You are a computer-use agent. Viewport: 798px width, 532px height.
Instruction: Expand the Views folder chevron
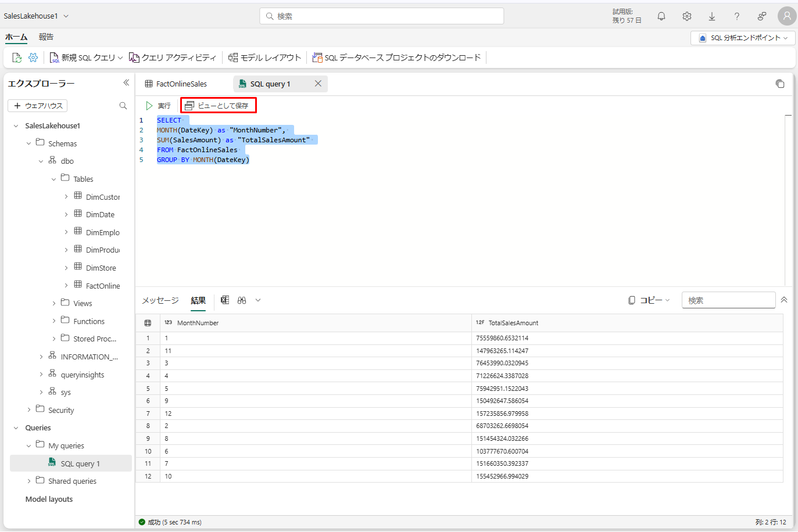click(x=54, y=304)
